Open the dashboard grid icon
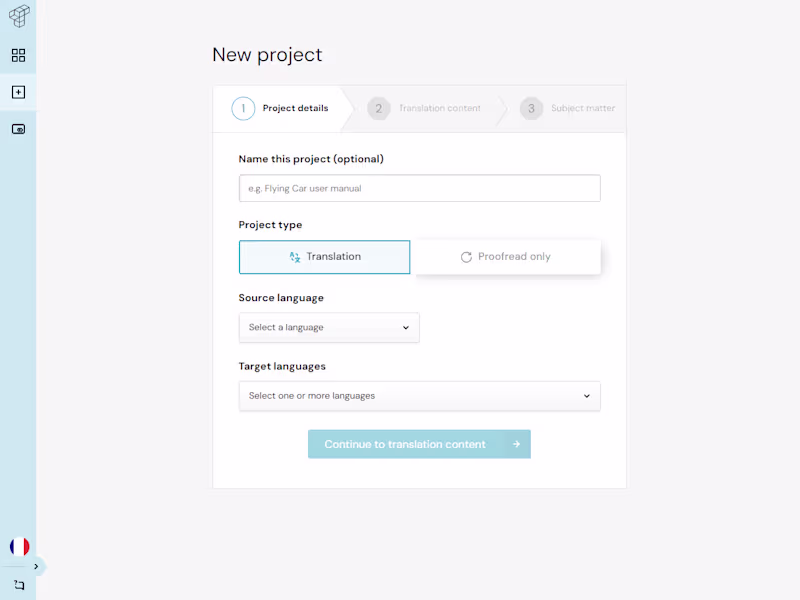Image resolution: width=800 pixels, height=600 pixels. (x=18, y=56)
